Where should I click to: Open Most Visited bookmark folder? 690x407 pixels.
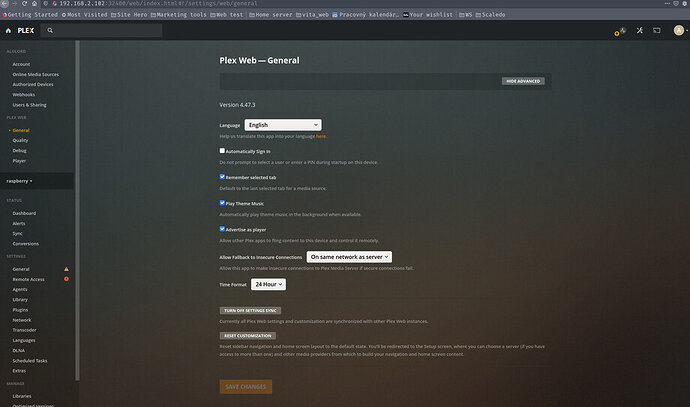[x=84, y=15]
